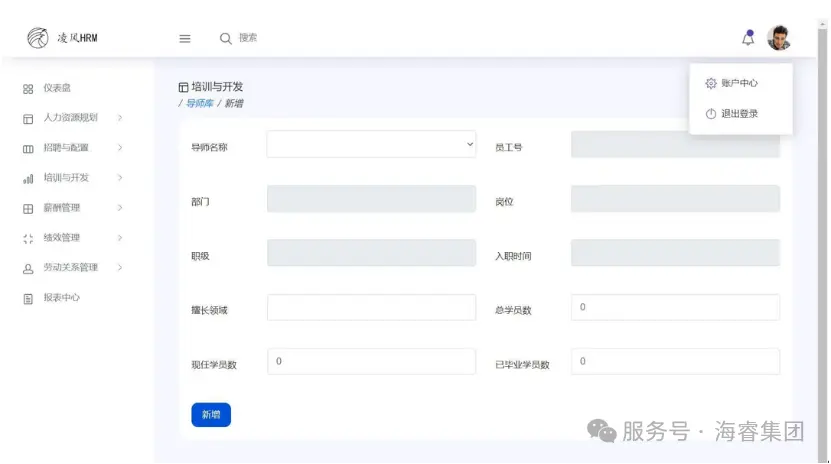Open notifications via the bell icon
Screen dimensions: 831x464
coord(748,39)
